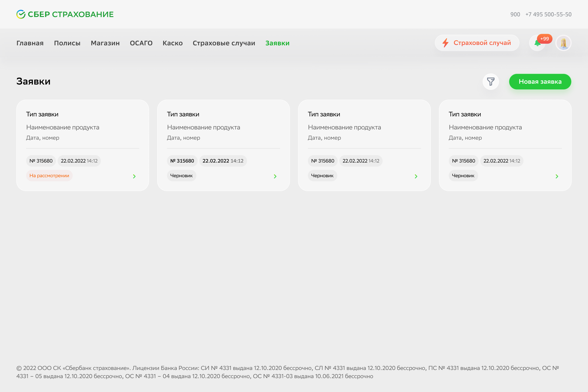Image resolution: width=588 pixels, height=392 pixels.
Task: Open notifications bell with +99 badge
Action: pyautogui.click(x=538, y=43)
